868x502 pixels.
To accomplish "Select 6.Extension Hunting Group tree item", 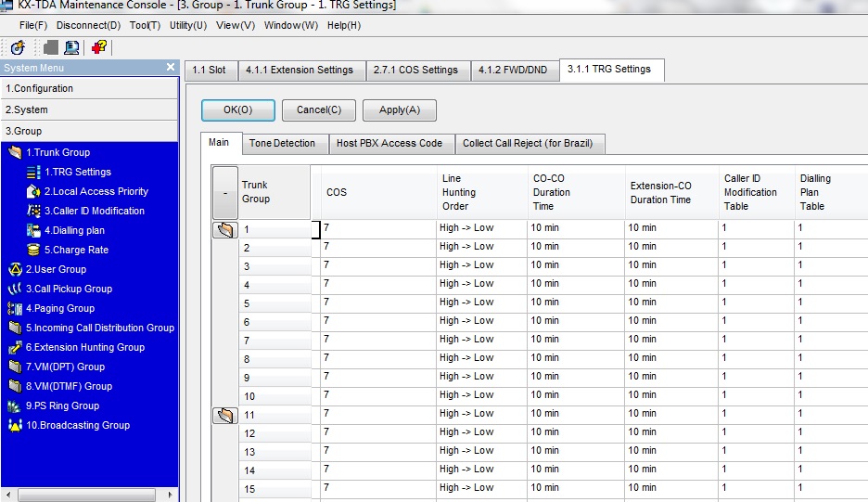I will coord(85,347).
